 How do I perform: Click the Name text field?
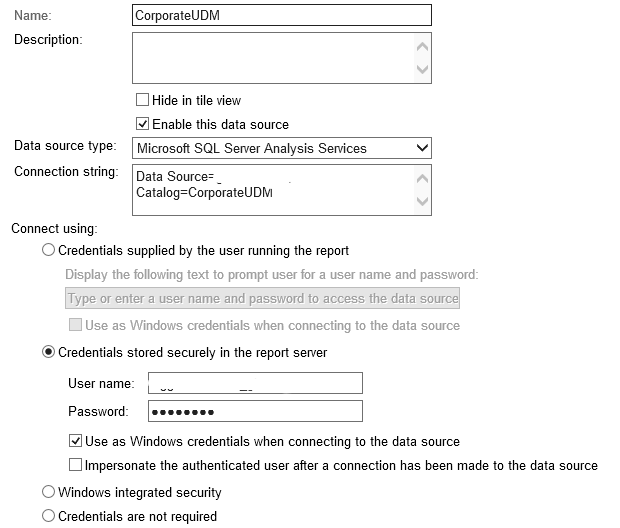point(281,15)
